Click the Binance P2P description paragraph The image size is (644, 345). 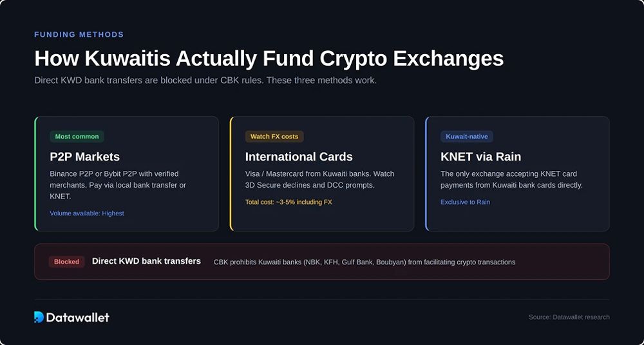(118, 185)
